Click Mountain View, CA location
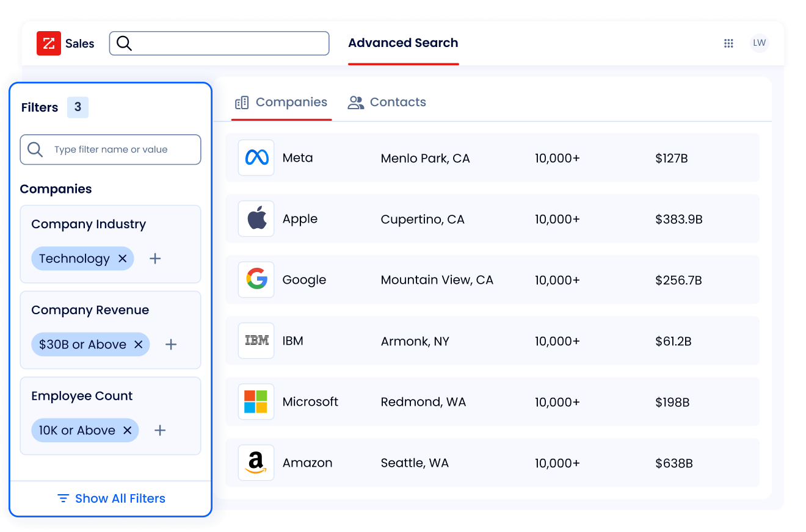The height and width of the screenshot is (532, 806). click(x=437, y=280)
